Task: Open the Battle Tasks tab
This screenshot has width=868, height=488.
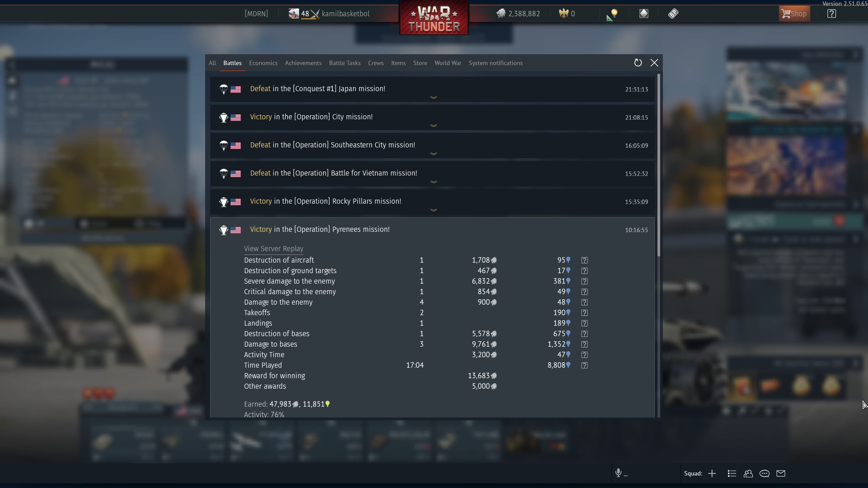Action: pos(345,63)
